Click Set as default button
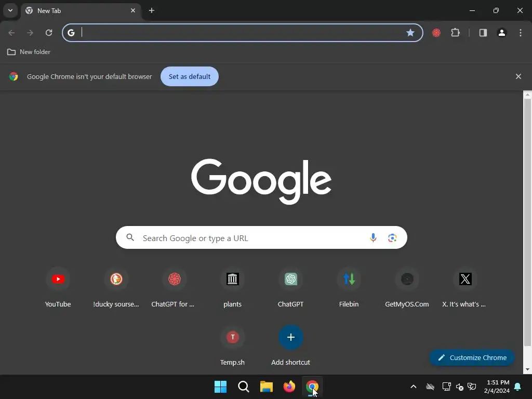This screenshot has height=399, width=532. (189, 76)
